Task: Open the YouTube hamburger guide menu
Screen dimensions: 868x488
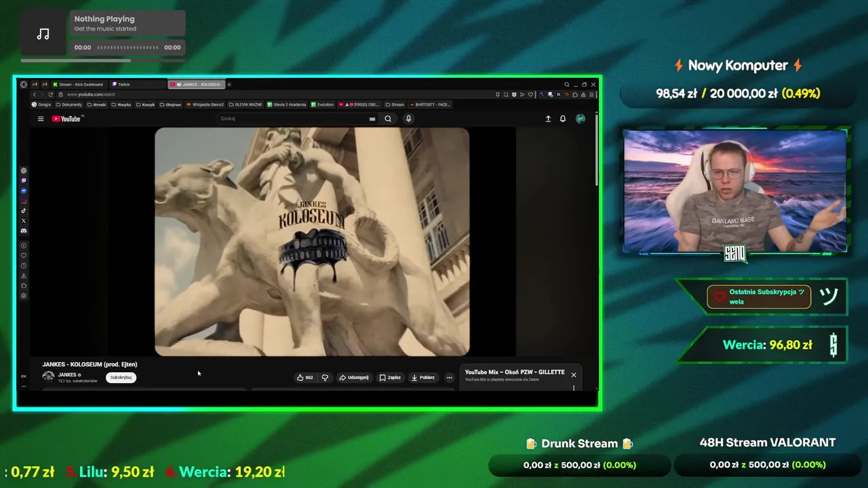Action: (x=41, y=119)
